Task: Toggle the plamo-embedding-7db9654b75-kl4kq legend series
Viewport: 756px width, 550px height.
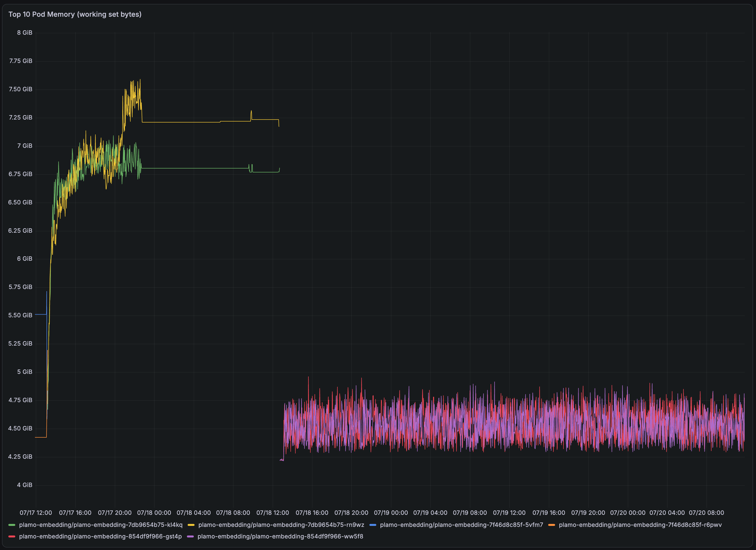Action: [x=101, y=525]
